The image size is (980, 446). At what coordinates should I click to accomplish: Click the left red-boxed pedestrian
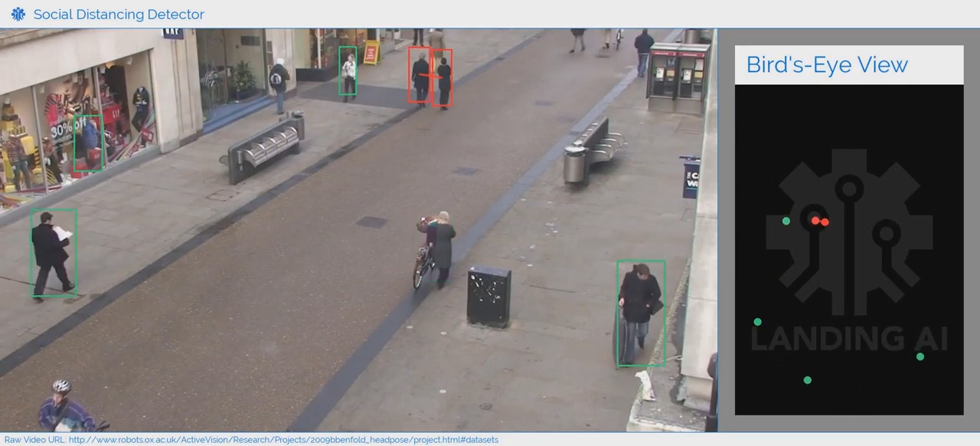coord(419,75)
